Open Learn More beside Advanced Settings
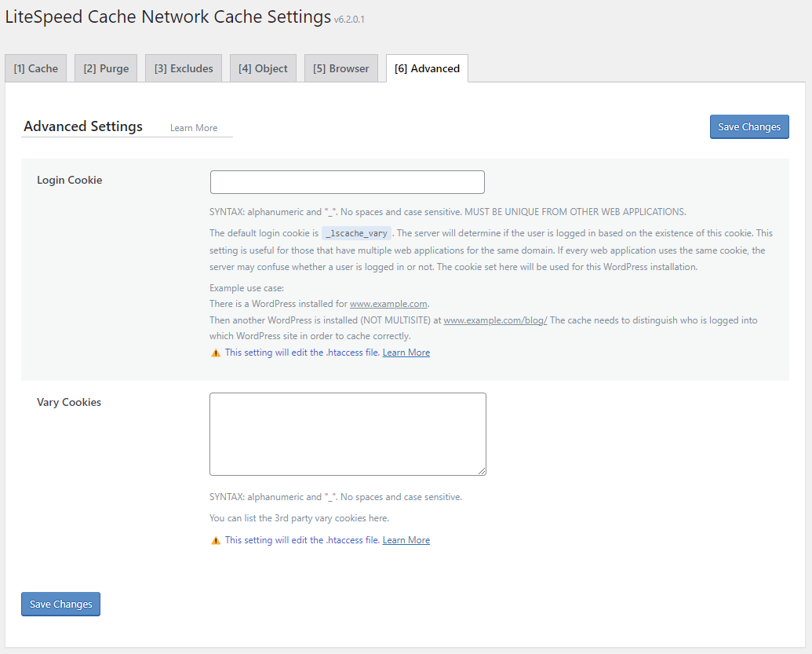 point(194,128)
